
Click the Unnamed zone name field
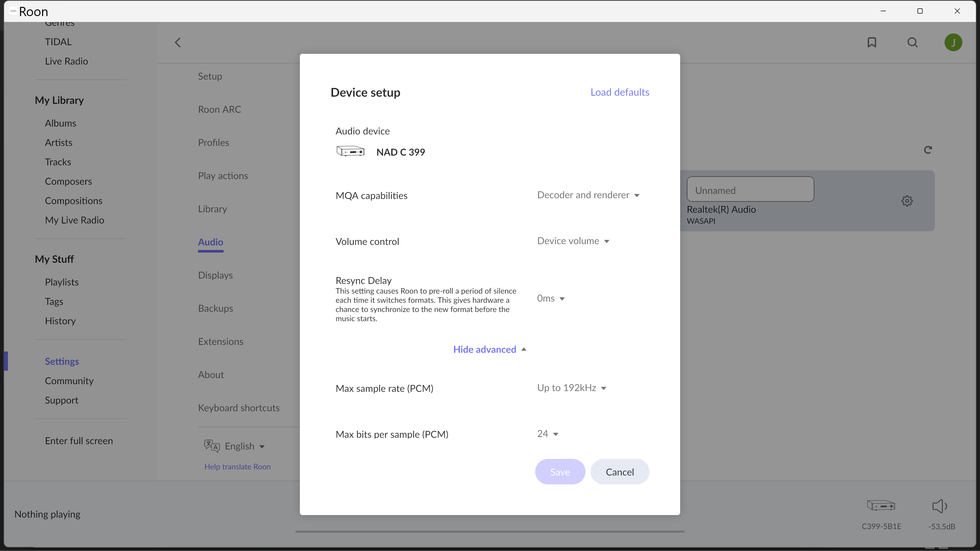pyautogui.click(x=750, y=189)
